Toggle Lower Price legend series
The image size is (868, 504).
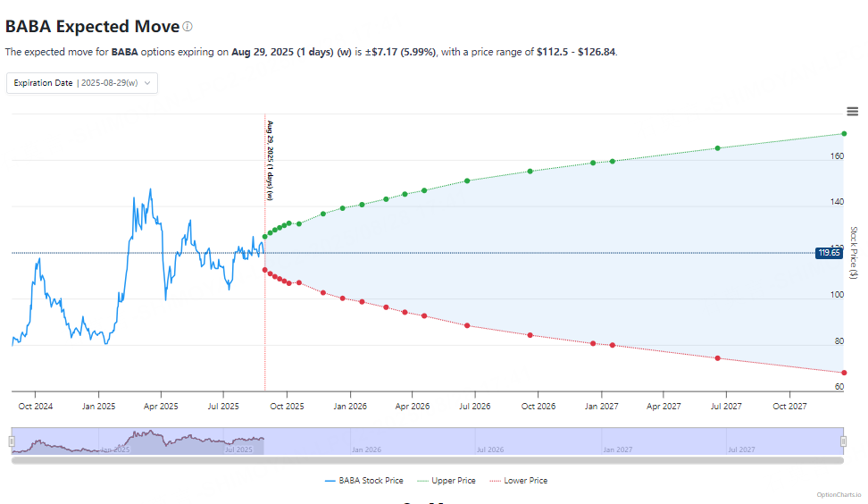click(x=519, y=481)
